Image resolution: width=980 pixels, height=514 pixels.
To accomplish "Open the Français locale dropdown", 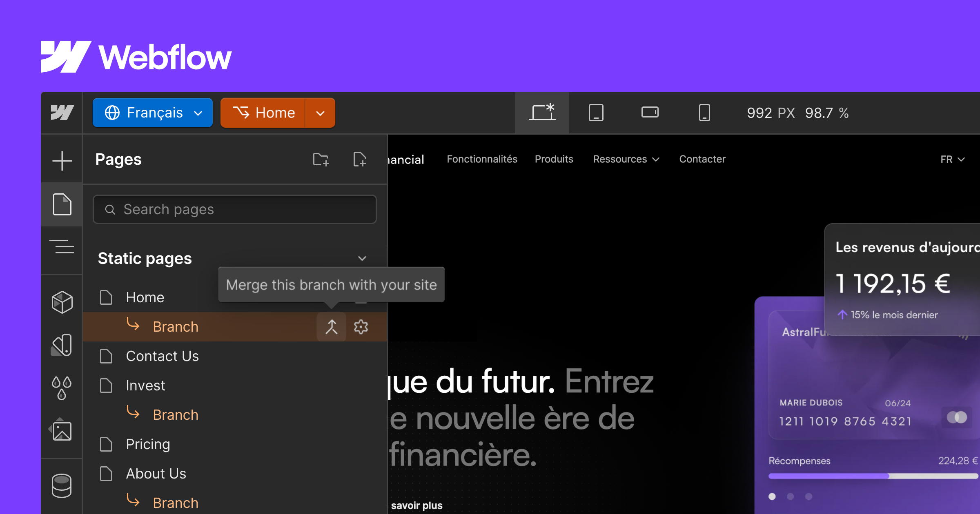I will 153,113.
